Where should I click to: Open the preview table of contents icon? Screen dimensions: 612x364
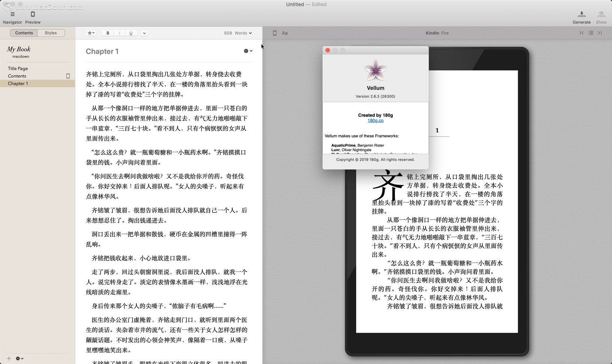[x=591, y=33]
